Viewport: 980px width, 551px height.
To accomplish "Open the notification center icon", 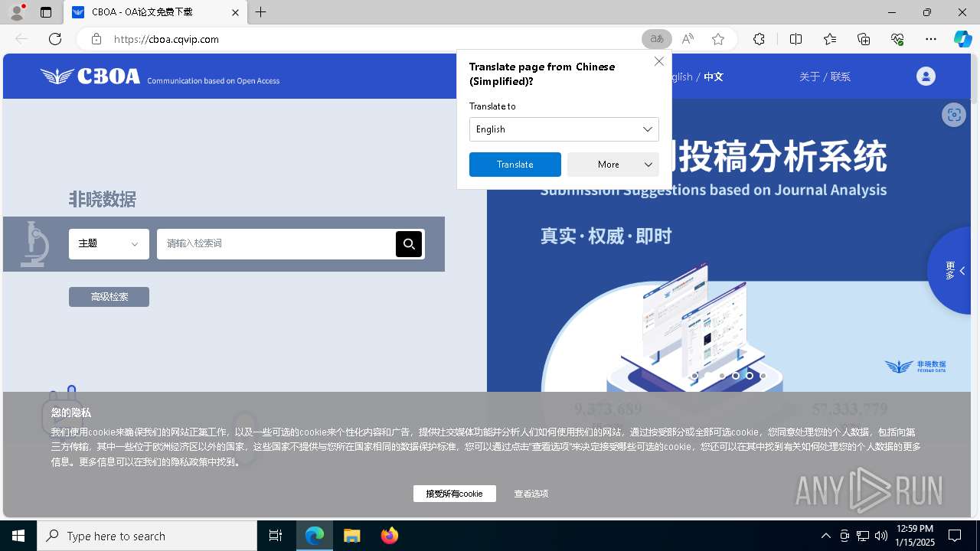I will 955,536.
